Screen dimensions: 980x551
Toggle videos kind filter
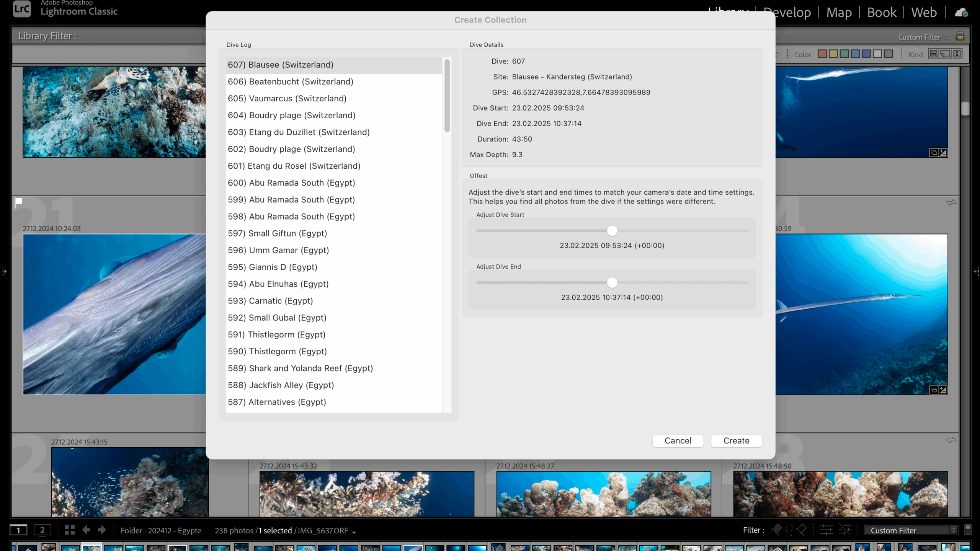coord(957,54)
